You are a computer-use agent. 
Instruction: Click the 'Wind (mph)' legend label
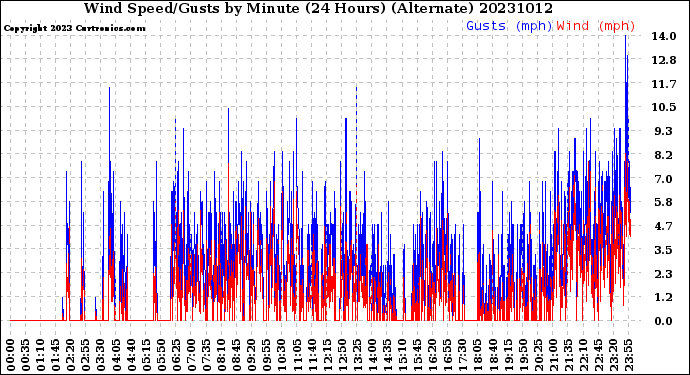(x=596, y=26)
